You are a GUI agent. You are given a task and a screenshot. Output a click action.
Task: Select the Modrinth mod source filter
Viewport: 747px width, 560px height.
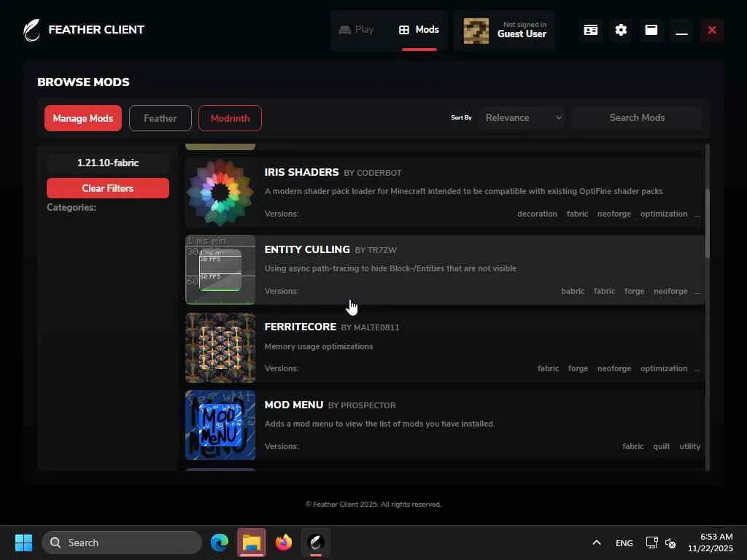click(230, 118)
